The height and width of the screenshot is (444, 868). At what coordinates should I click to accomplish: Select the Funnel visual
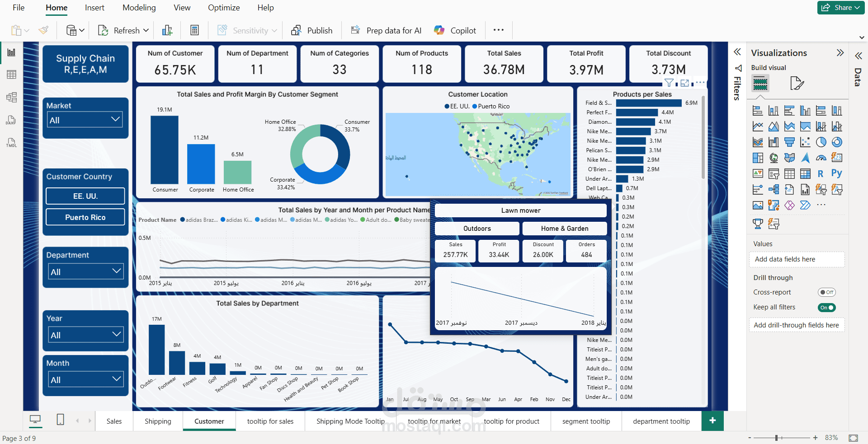tap(789, 142)
